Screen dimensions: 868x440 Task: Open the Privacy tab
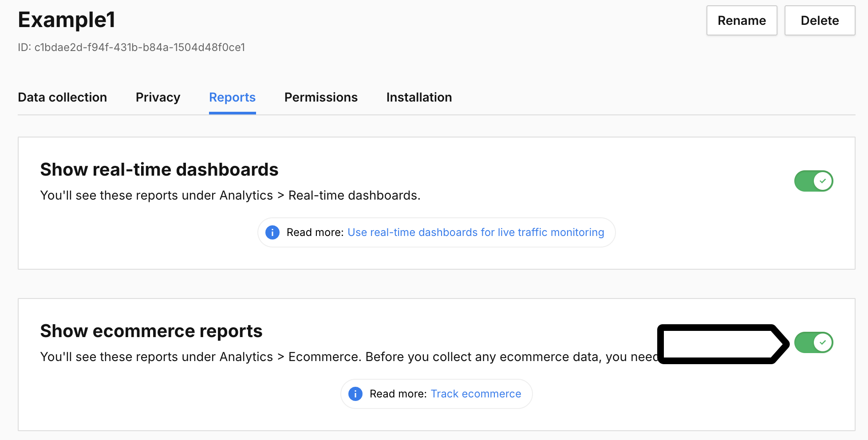pyautogui.click(x=158, y=97)
